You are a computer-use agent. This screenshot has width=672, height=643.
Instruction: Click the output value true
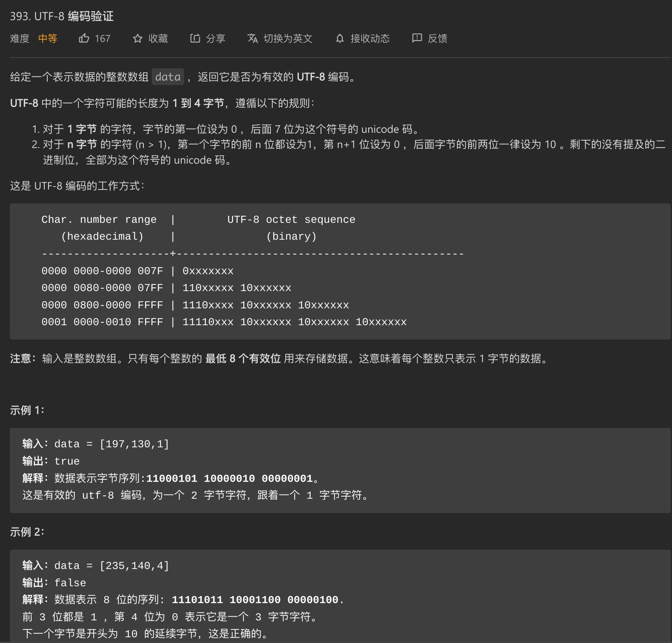67,461
